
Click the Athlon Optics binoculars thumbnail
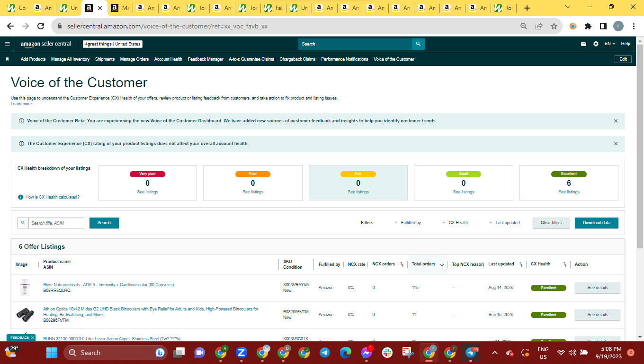[25, 314]
